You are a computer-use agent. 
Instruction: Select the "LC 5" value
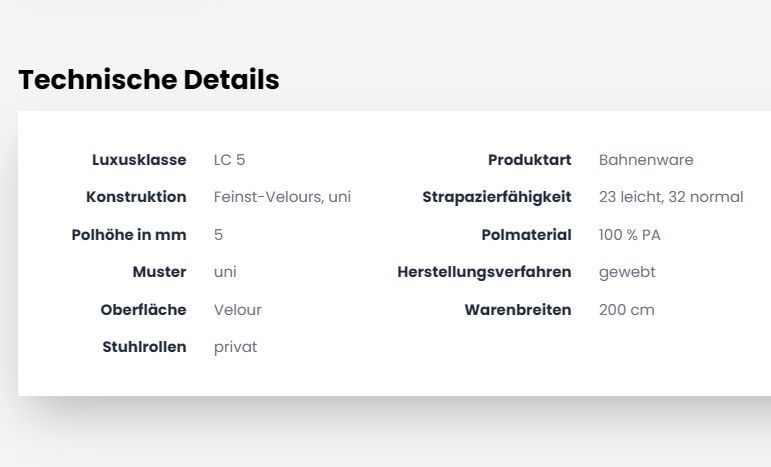tap(229, 160)
